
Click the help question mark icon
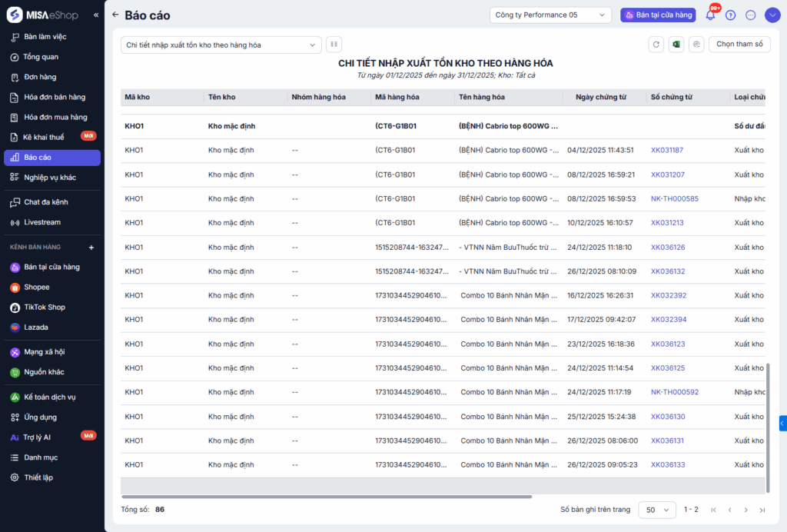[x=730, y=15]
